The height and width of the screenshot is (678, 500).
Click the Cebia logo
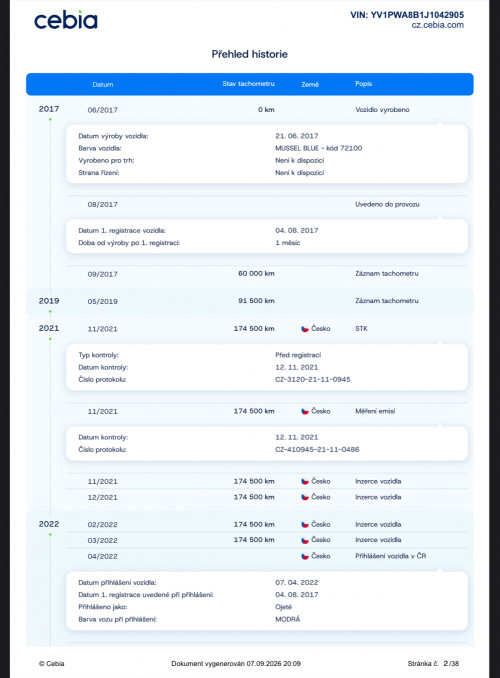(66, 20)
